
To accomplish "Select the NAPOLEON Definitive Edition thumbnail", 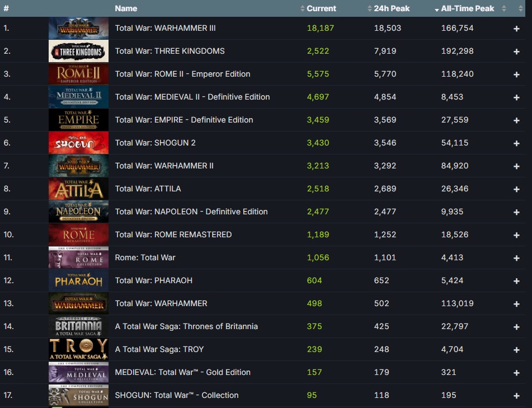I will click(x=78, y=212).
